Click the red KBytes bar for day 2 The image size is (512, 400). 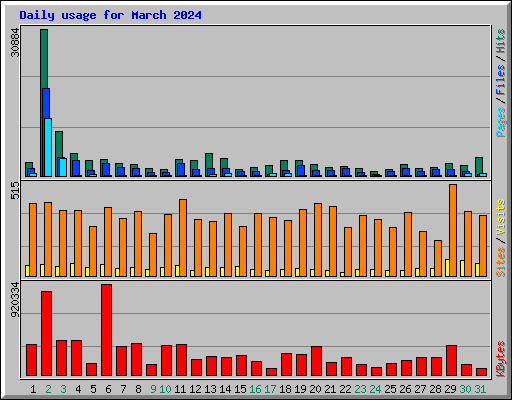47,334
